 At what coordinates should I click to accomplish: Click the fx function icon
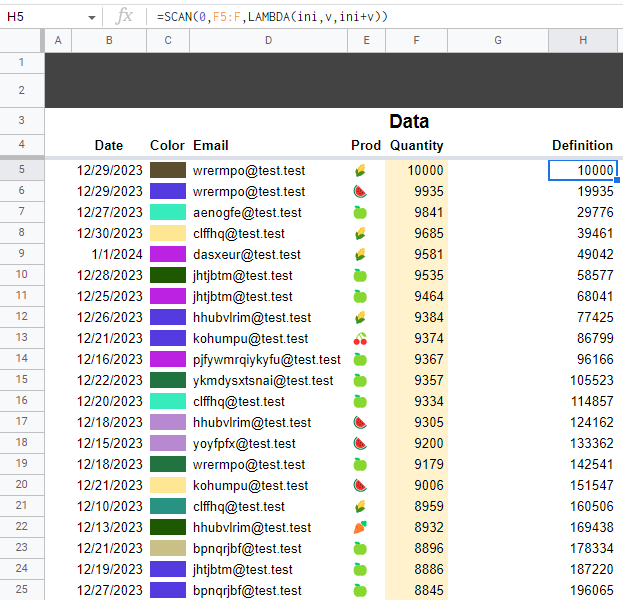(x=124, y=16)
